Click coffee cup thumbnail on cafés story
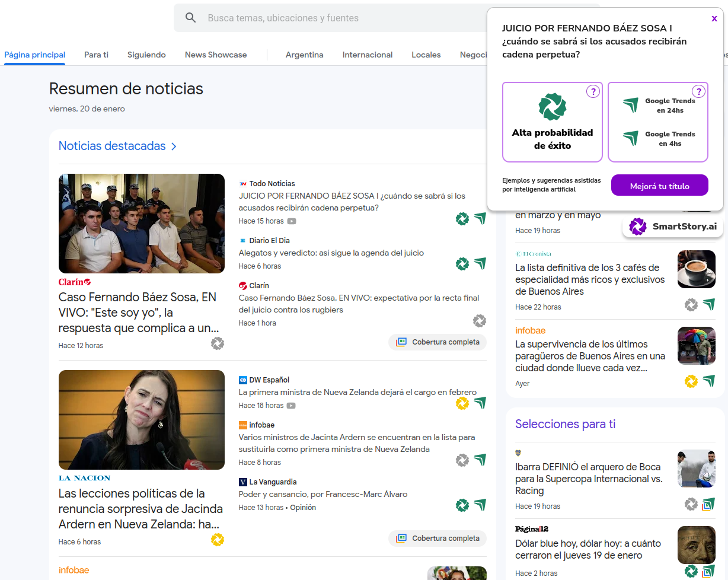Viewport: 728px width, 580px height. pyautogui.click(x=697, y=269)
